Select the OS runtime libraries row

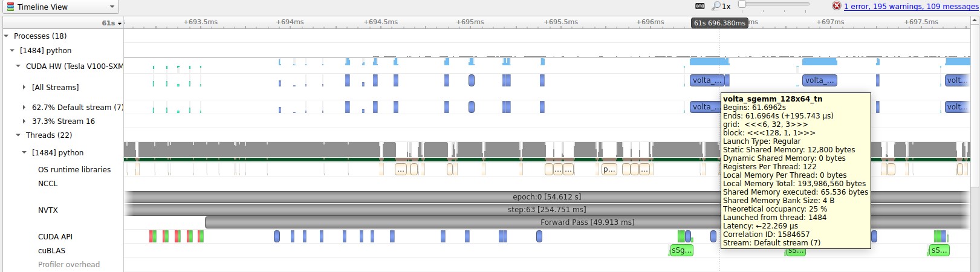[74, 170]
